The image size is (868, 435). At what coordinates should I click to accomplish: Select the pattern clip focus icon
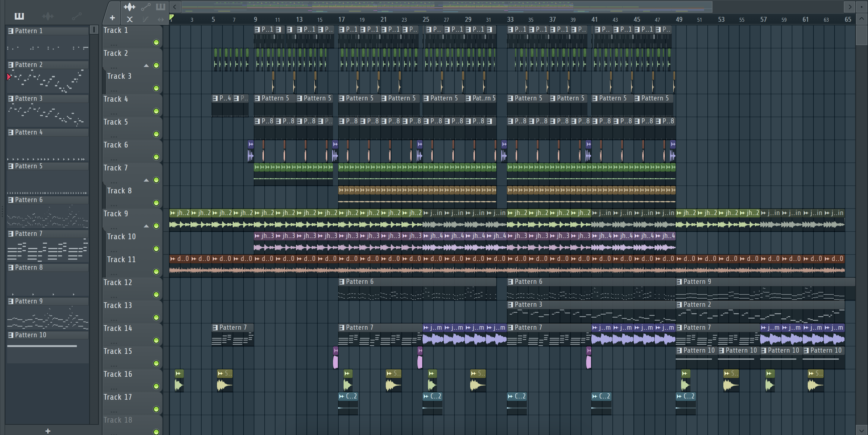(x=161, y=7)
